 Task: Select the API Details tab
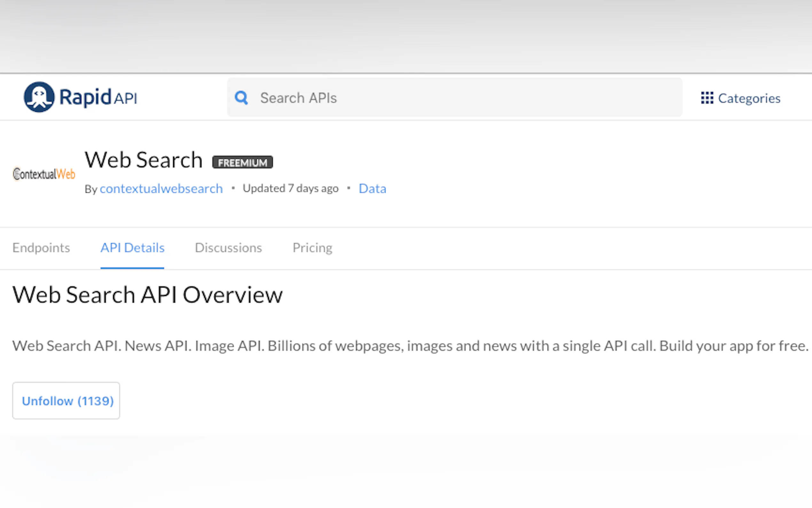click(x=132, y=248)
